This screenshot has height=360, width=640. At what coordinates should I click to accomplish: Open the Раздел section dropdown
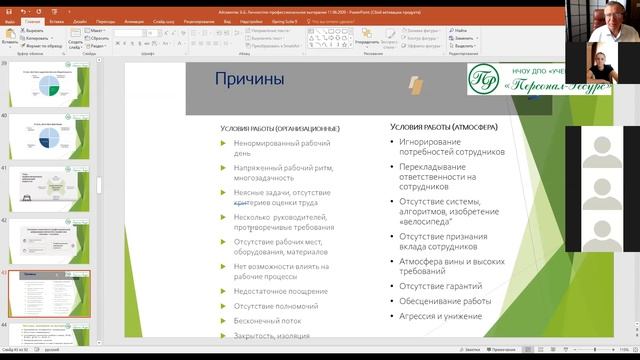pyautogui.click(x=96, y=46)
